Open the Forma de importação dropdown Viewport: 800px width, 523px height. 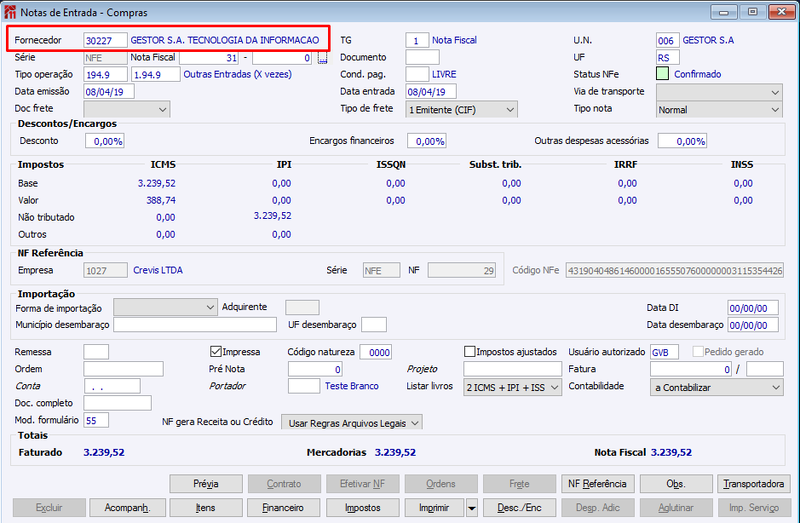pyautogui.click(x=165, y=307)
